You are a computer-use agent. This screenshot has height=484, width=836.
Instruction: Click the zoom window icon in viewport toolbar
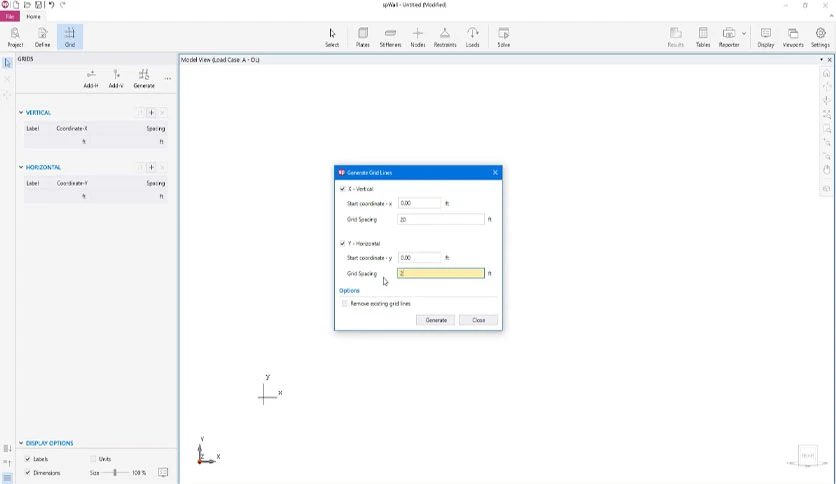(x=826, y=128)
